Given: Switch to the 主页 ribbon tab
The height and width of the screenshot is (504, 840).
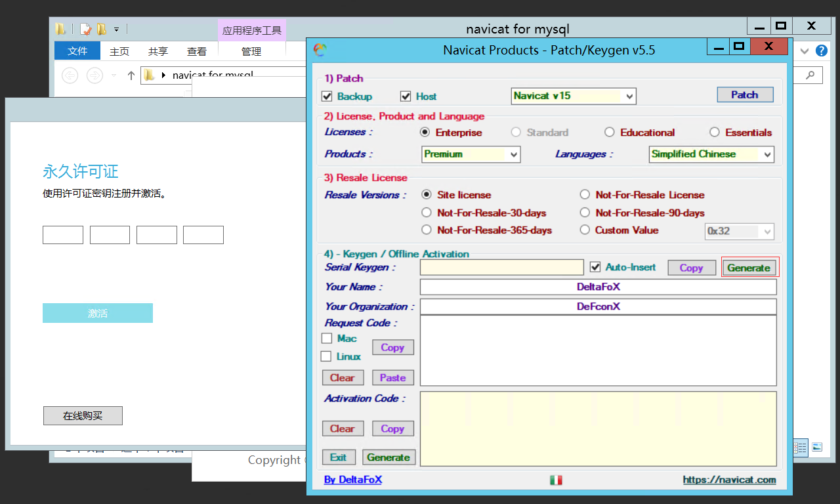Looking at the screenshot, I should pyautogui.click(x=119, y=51).
